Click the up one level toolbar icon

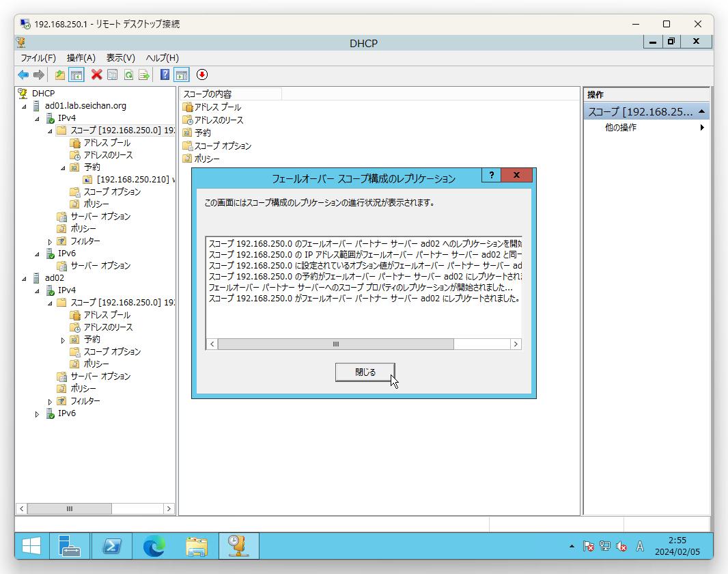pos(60,74)
